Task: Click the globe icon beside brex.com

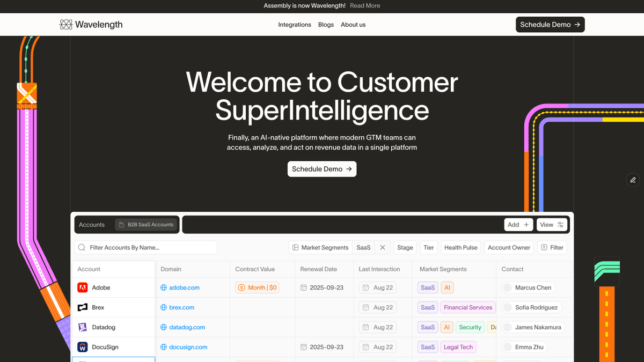Action: coord(164,308)
